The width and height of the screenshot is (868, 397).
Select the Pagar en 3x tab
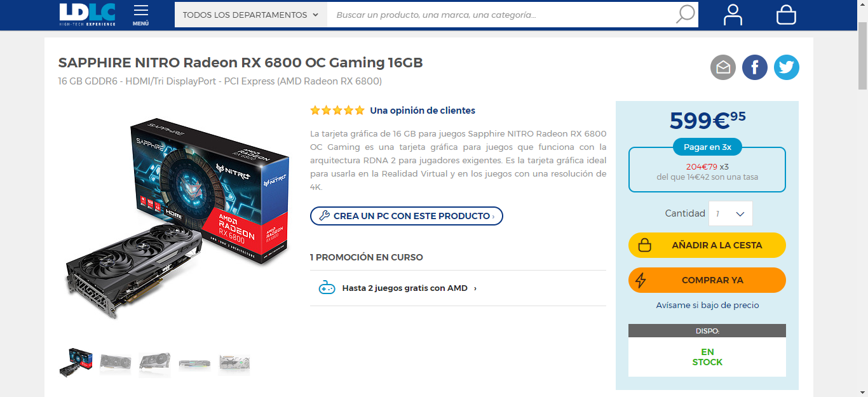(707, 147)
